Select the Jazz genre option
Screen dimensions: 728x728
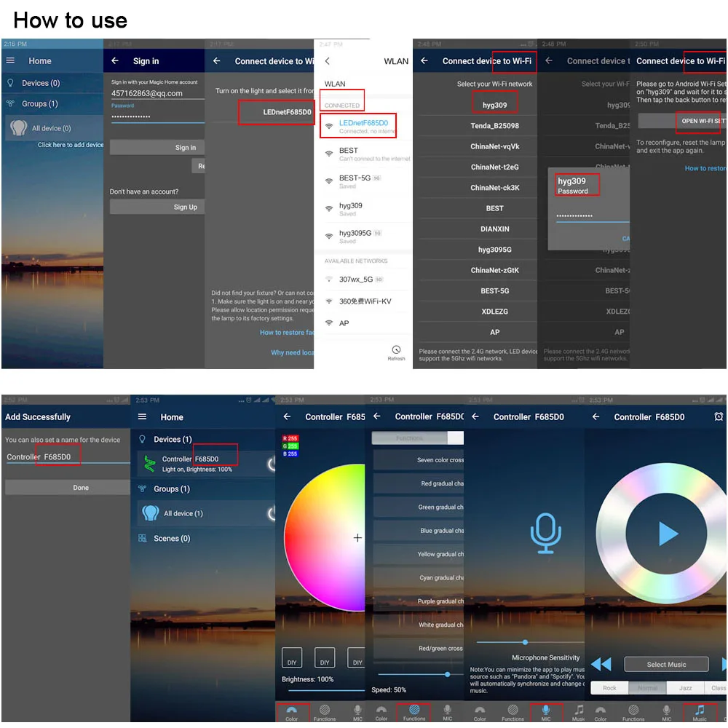coord(685,688)
